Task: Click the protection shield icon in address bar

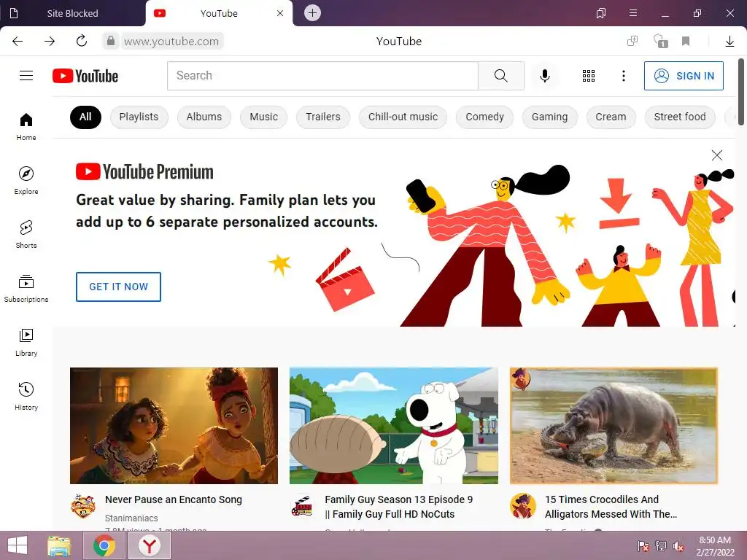Action: point(660,41)
